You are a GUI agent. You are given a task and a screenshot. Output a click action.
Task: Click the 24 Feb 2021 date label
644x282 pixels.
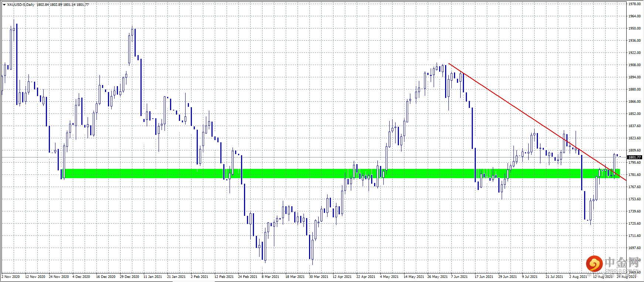click(x=248, y=277)
